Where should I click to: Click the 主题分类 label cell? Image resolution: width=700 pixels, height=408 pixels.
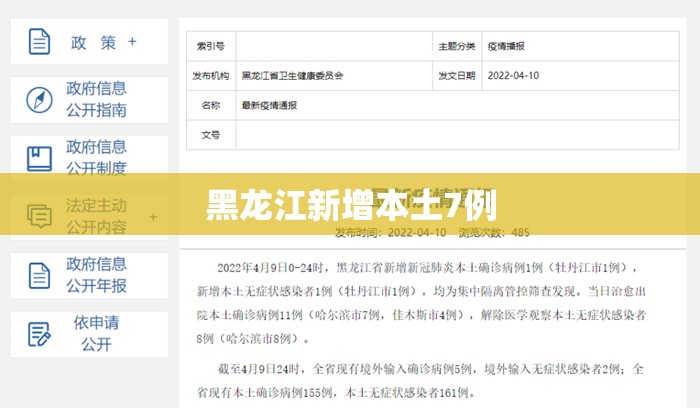457,46
